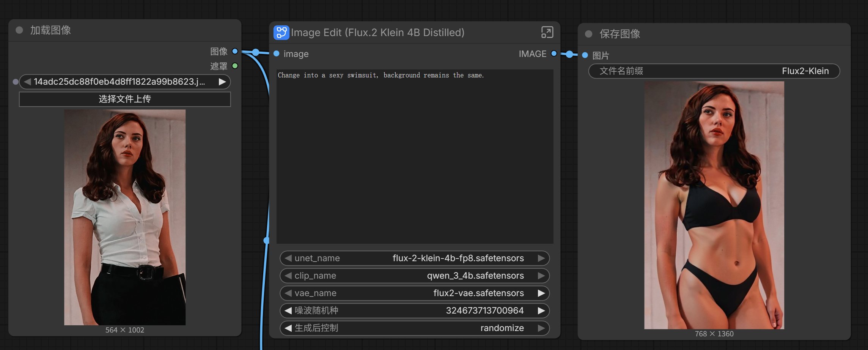Toggle collapse dot on 加载图像 node
Viewport: 868px width, 350px height.
point(19,30)
